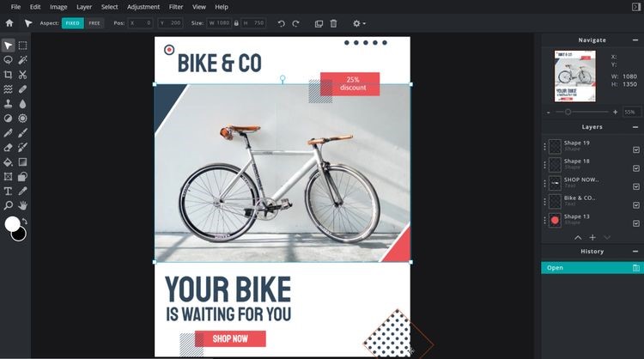Select the Crop tool
644x359 pixels.
(8, 75)
